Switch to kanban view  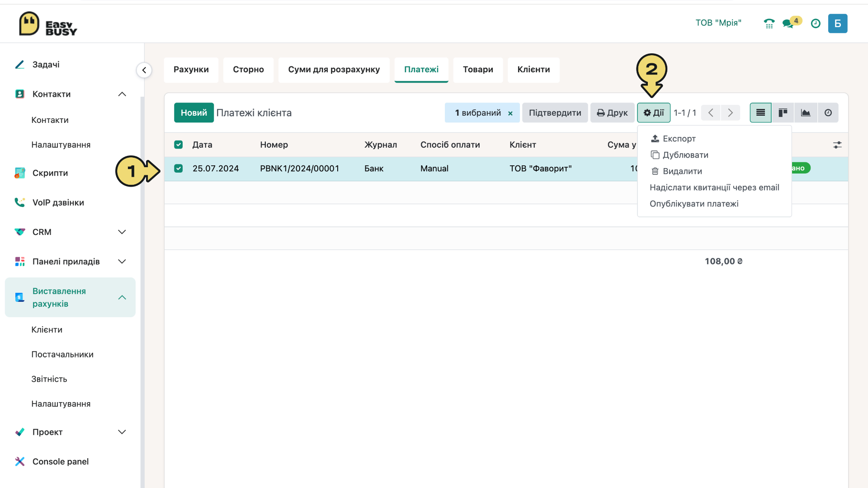(x=783, y=113)
